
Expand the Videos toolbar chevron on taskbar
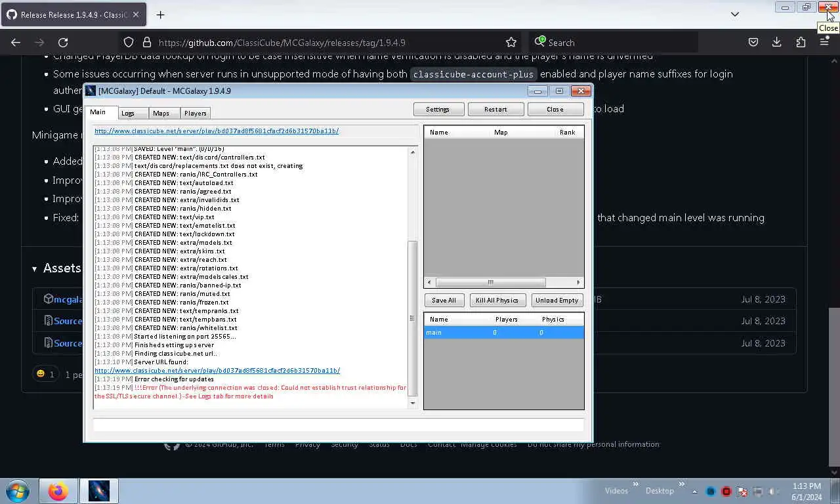(635, 485)
